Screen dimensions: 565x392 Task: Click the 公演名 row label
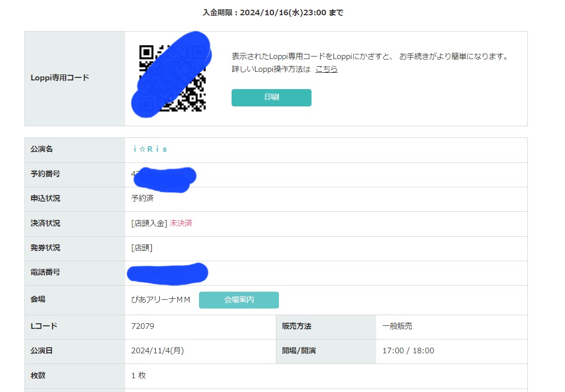(41, 149)
